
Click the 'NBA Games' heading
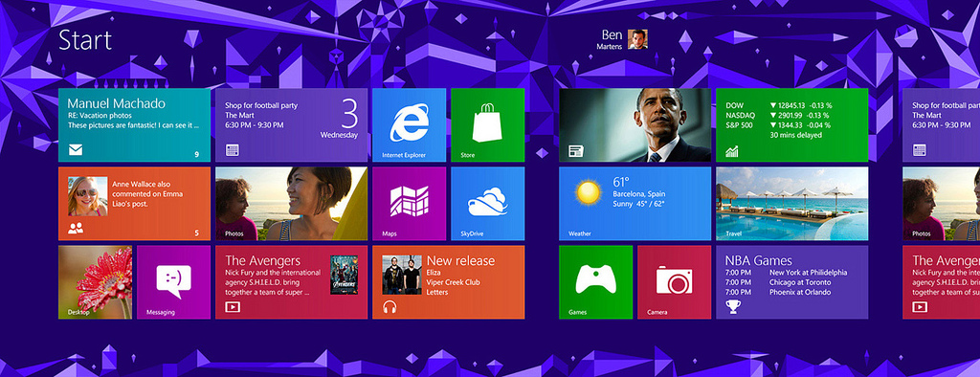point(759,260)
